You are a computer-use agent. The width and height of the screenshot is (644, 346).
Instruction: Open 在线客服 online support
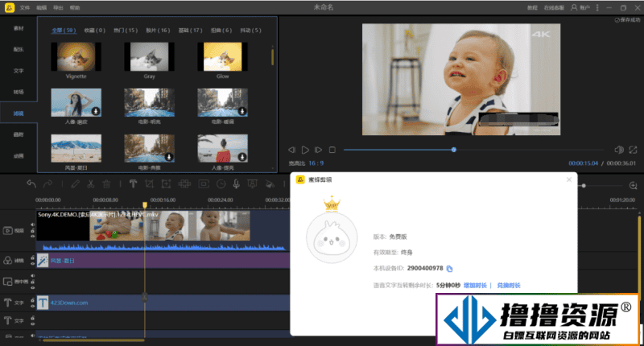pyautogui.click(x=554, y=8)
